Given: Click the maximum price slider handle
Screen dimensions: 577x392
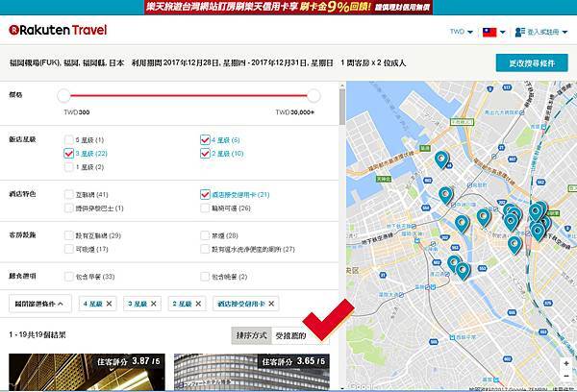Looking at the screenshot, I should click(x=314, y=96).
